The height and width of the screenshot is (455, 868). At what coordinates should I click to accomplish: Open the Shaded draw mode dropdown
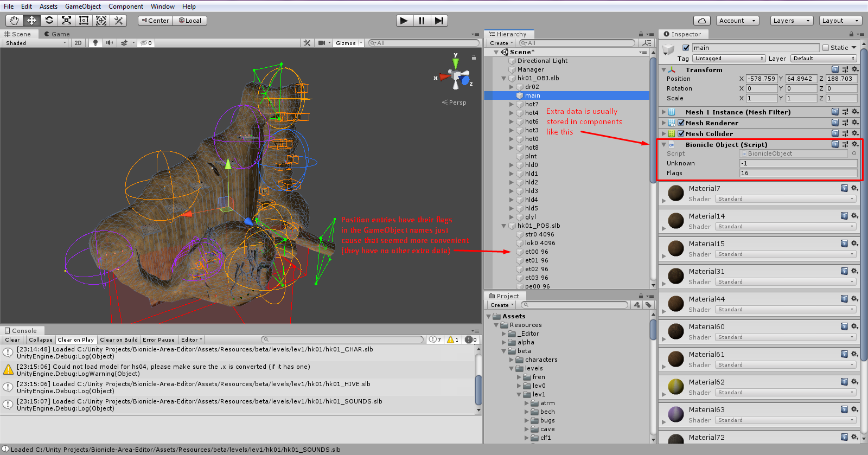click(x=36, y=43)
